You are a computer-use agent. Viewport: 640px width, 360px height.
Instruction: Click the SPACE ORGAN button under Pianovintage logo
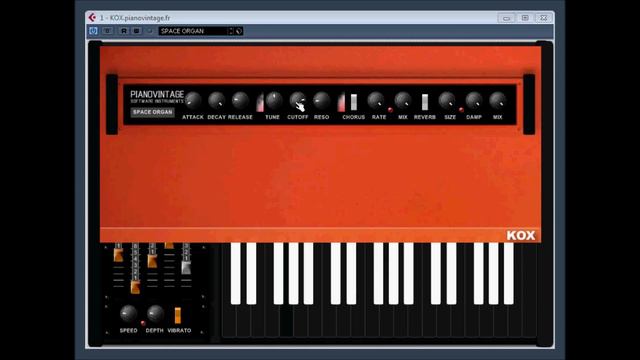coord(153,112)
